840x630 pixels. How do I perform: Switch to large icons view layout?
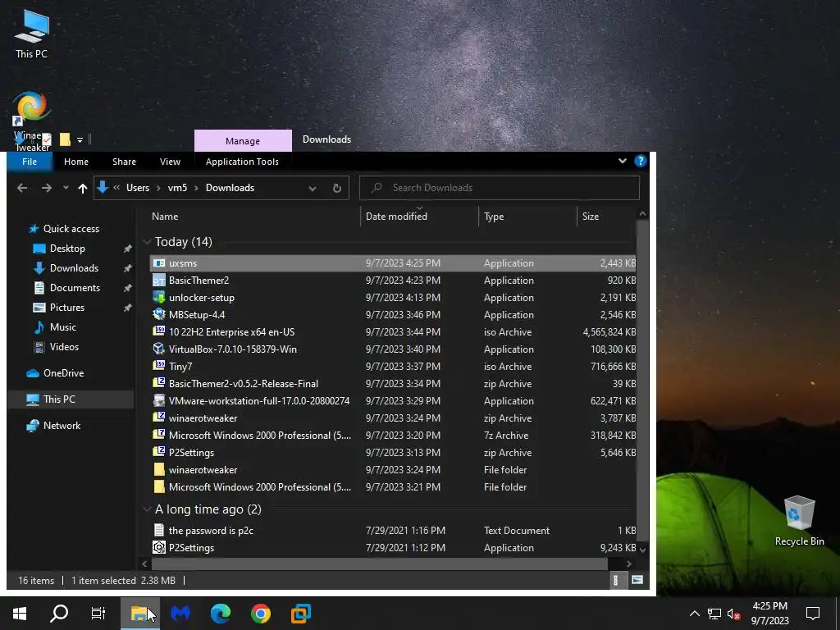coord(637,580)
